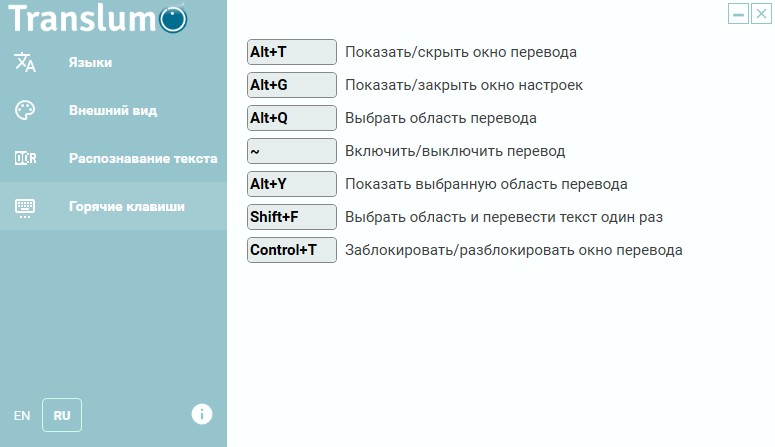Screen dimensions: 775x447
Task: Click the tilde hotkey field
Action: [x=292, y=151]
